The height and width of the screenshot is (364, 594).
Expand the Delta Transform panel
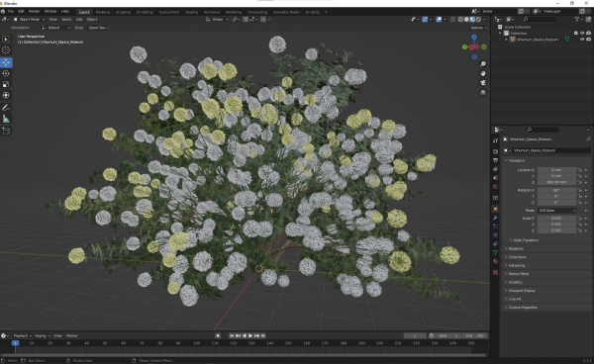pos(525,240)
